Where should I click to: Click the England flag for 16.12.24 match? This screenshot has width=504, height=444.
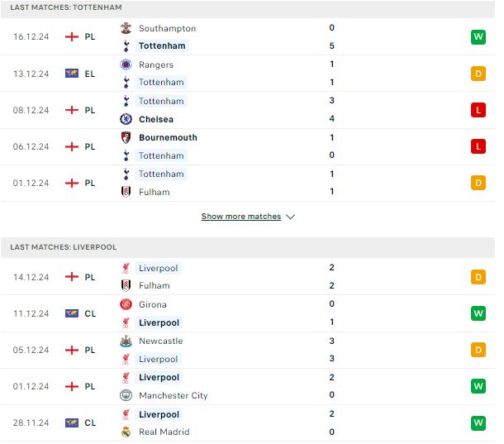pyautogui.click(x=73, y=37)
